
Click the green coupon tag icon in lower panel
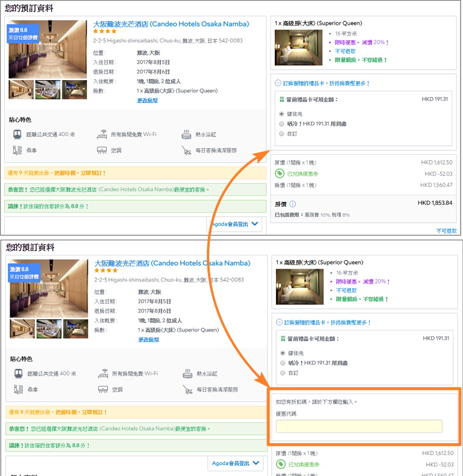pyautogui.click(x=280, y=465)
